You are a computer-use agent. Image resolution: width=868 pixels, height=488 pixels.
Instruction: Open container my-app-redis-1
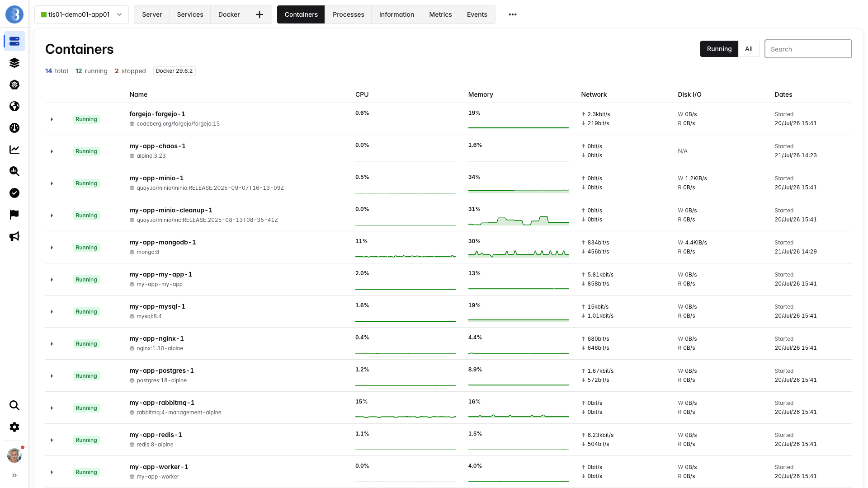coord(156,435)
